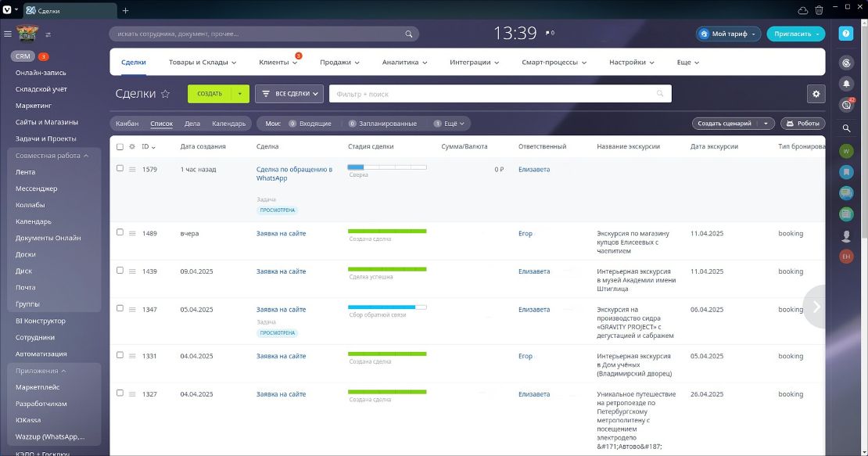Open the Все сделки pipeline dropdown
The height and width of the screenshot is (456, 868).
(289, 94)
